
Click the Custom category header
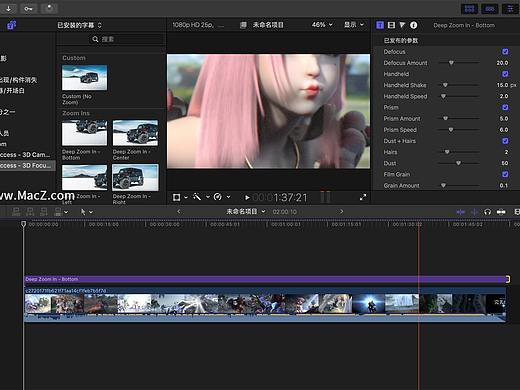[x=74, y=58]
